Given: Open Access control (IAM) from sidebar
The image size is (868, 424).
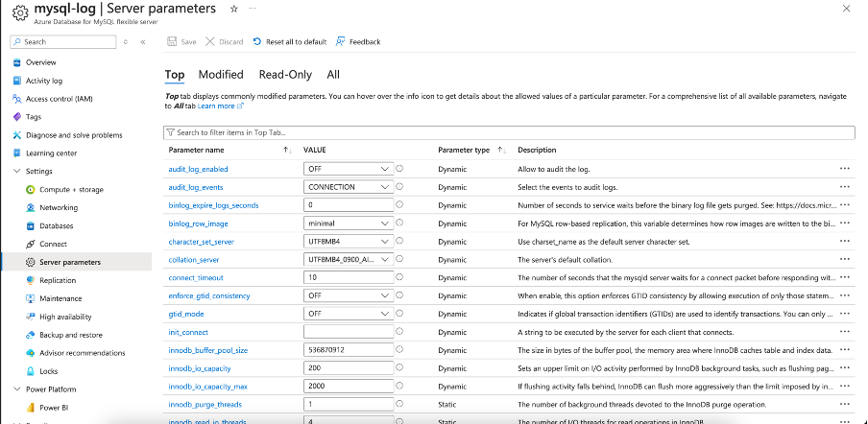Looking at the screenshot, I should click(59, 99).
